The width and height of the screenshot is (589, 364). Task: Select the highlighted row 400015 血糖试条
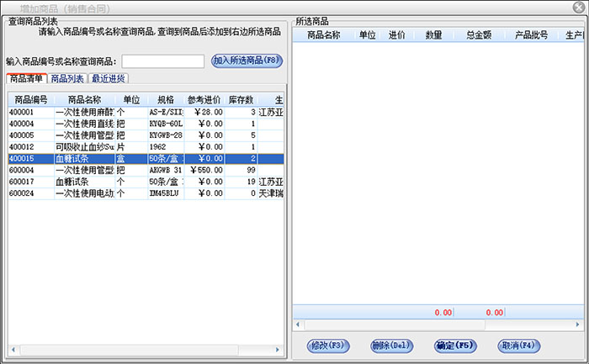click(84, 158)
